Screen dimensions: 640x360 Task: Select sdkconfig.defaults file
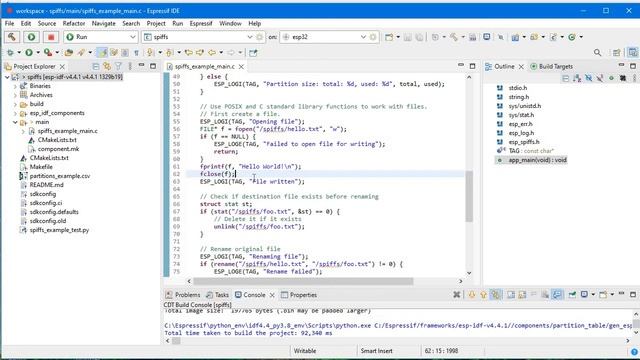tap(54, 212)
